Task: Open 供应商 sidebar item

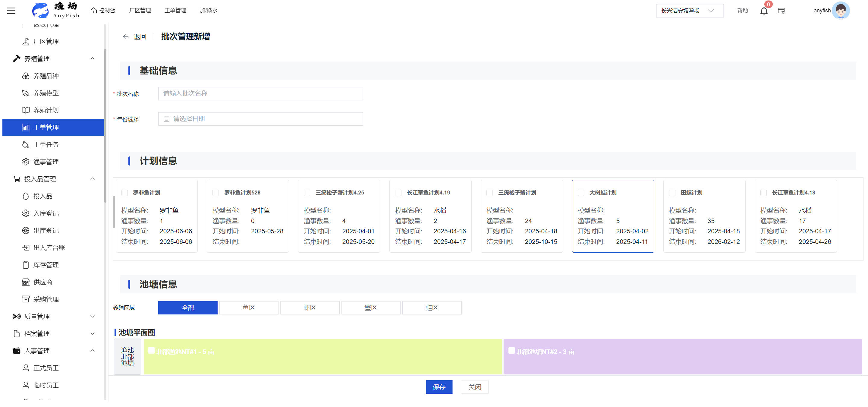Action: pos(42,282)
